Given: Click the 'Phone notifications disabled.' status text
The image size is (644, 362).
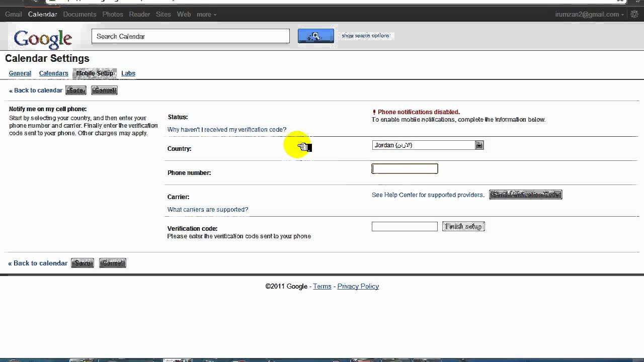Looking at the screenshot, I should [x=419, y=112].
